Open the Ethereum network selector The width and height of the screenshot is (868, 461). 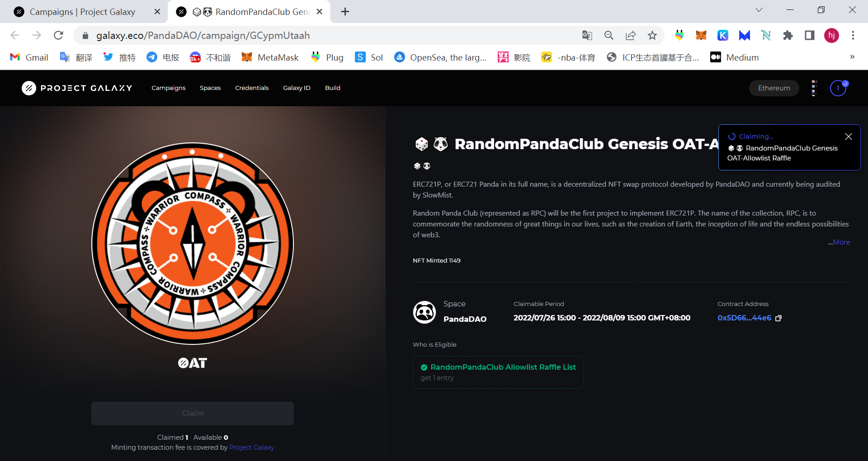click(774, 88)
